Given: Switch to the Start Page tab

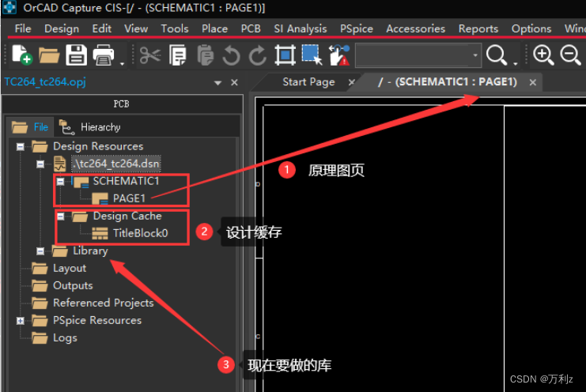Looking at the screenshot, I should pyautogui.click(x=308, y=82).
